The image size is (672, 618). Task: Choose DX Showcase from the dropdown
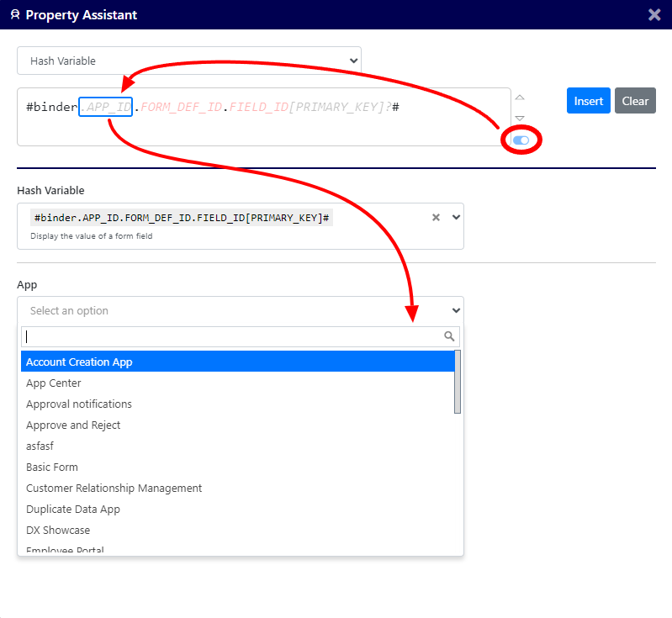coord(58,530)
